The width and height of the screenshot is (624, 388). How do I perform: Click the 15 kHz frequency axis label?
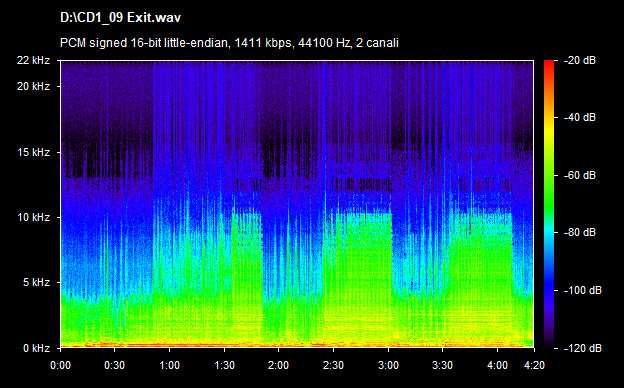(x=33, y=152)
